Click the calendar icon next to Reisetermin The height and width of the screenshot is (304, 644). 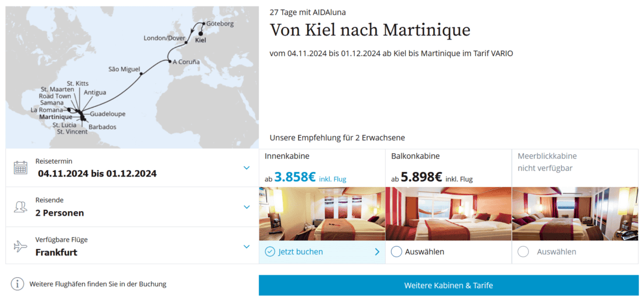20,168
